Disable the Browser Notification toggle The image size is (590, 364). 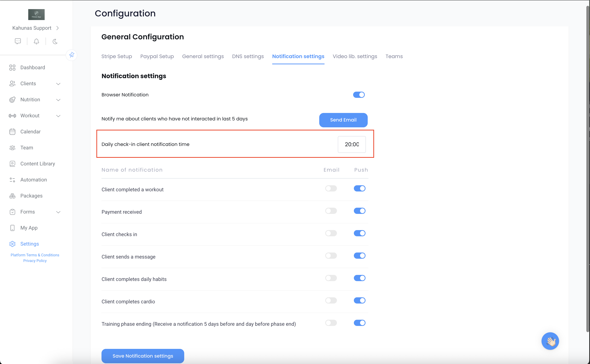[359, 95]
